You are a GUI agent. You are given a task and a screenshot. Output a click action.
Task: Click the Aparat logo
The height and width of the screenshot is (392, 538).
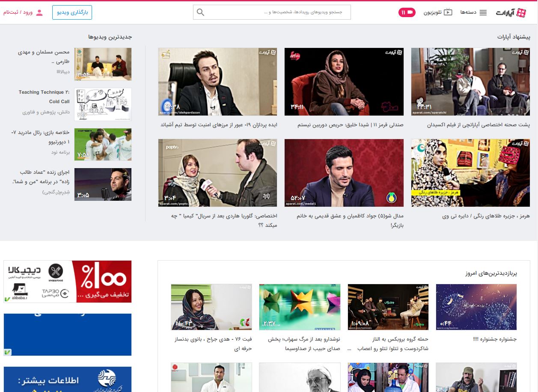coord(511,13)
